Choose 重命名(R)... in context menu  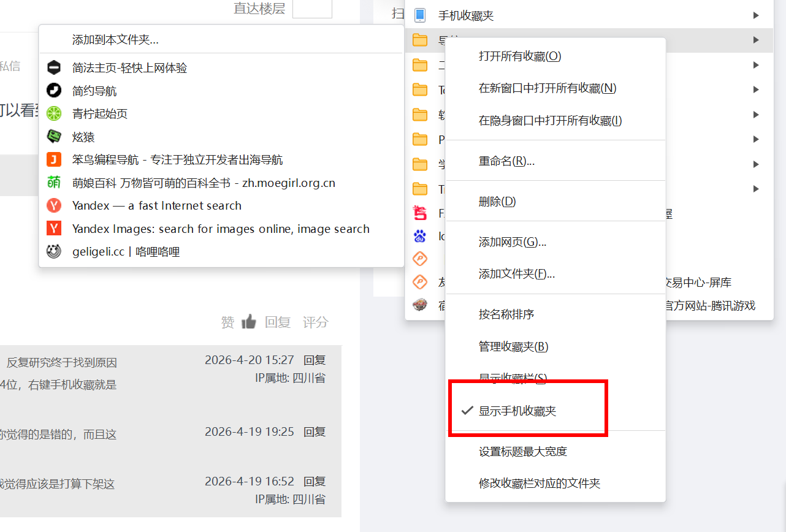pyautogui.click(x=555, y=161)
